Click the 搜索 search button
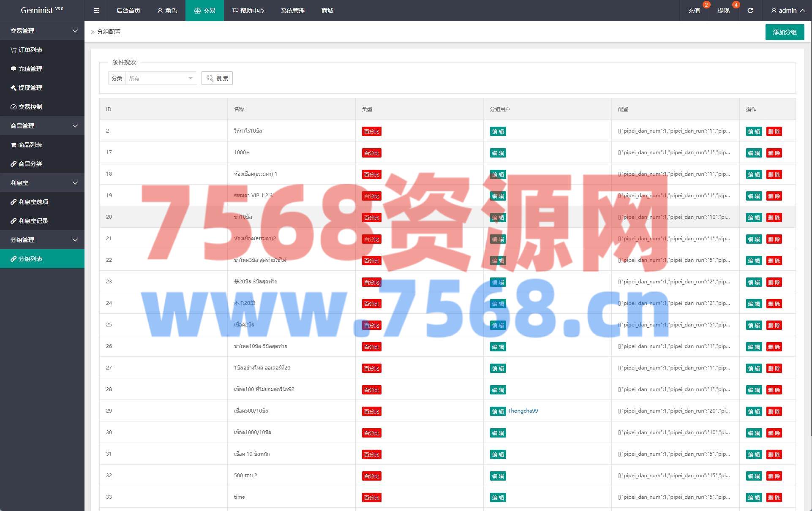 click(217, 78)
